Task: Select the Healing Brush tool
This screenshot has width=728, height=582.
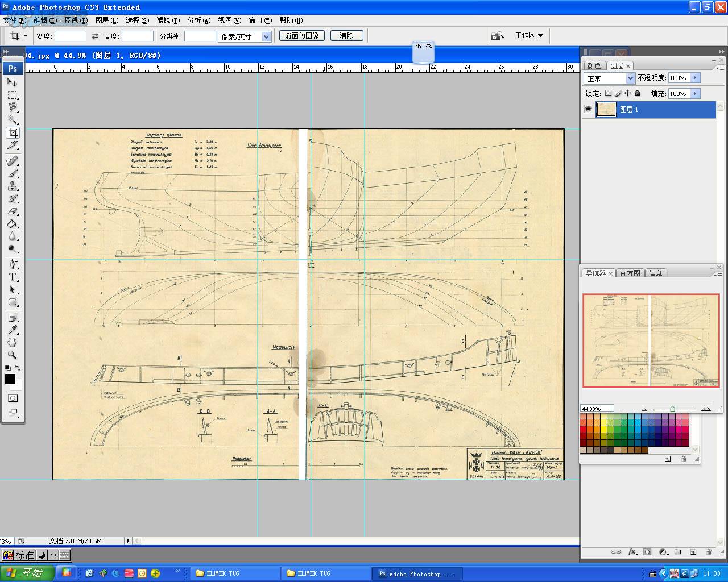Action: 13,161
